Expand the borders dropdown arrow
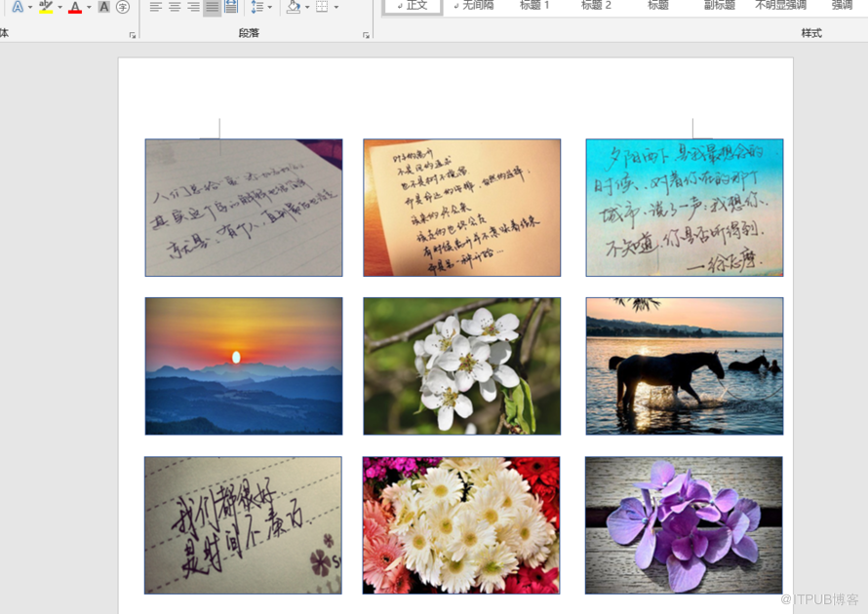Viewport: 868px width, 614px height. coord(336,7)
